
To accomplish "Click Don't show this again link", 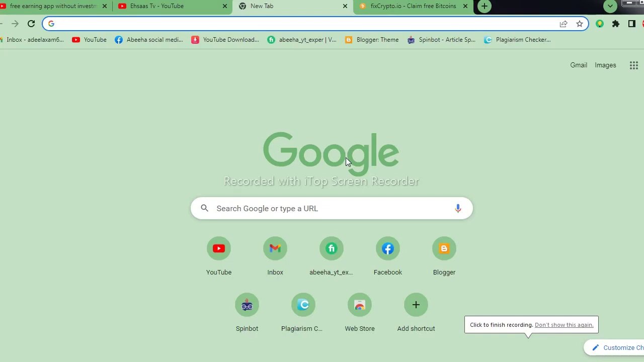I will point(564,325).
